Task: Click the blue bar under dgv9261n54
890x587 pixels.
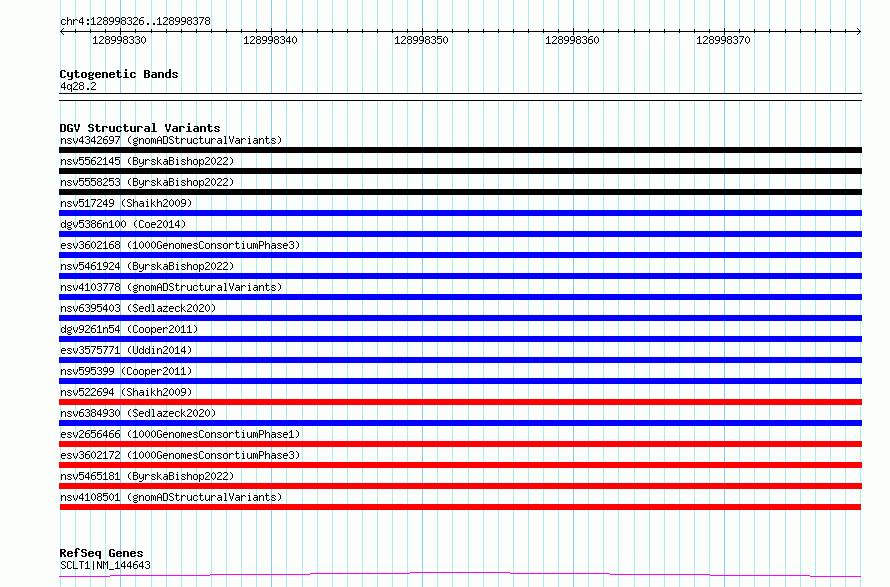Action: pos(460,339)
